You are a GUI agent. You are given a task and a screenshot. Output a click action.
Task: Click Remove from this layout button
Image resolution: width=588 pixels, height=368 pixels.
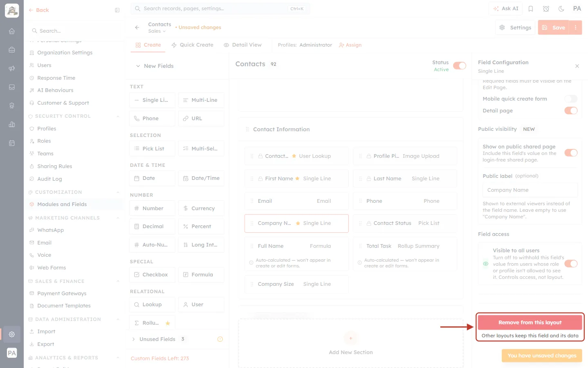pyautogui.click(x=530, y=322)
